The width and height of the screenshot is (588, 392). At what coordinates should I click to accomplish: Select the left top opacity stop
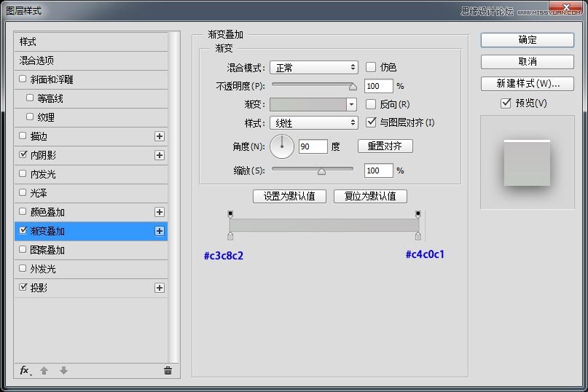tap(230, 214)
